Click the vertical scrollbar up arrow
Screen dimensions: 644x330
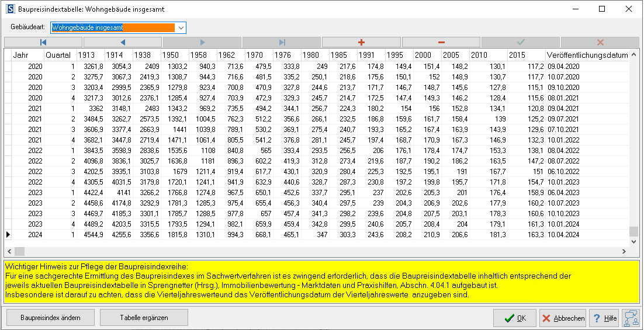[633, 54]
